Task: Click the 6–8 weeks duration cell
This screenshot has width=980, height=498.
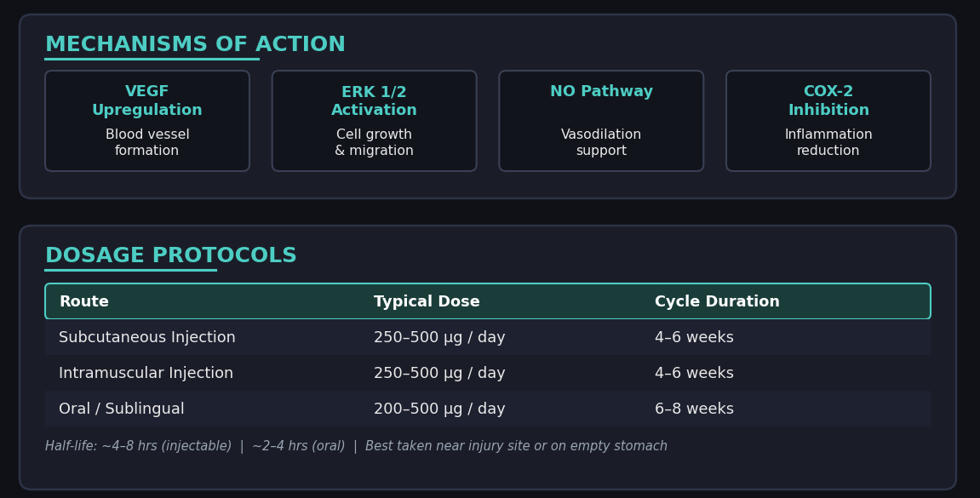Action: tap(694, 409)
